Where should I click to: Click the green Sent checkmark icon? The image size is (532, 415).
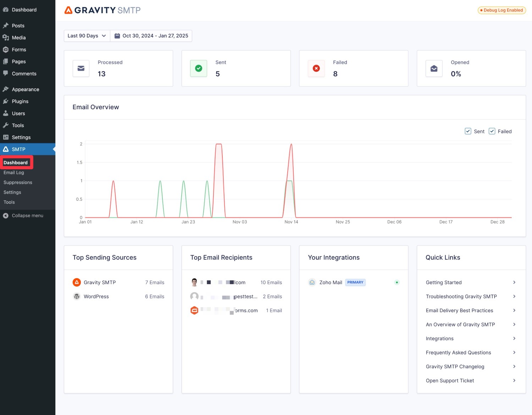click(x=199, y=68)
